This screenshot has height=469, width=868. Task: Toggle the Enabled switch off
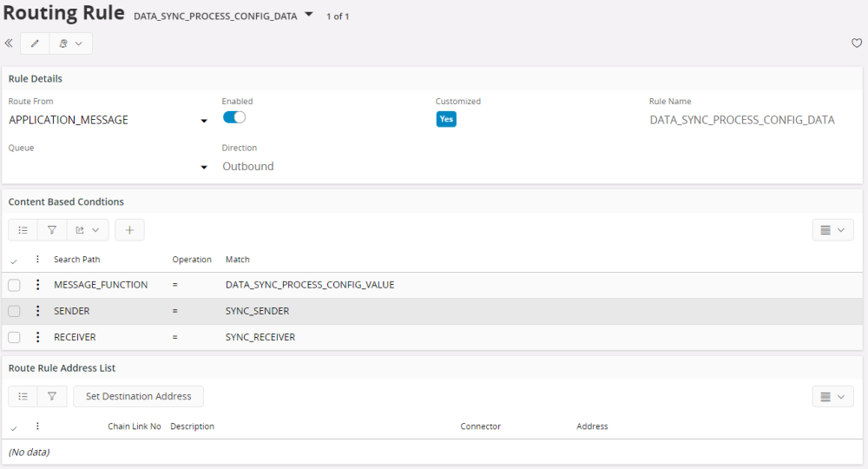click(234, 117)
